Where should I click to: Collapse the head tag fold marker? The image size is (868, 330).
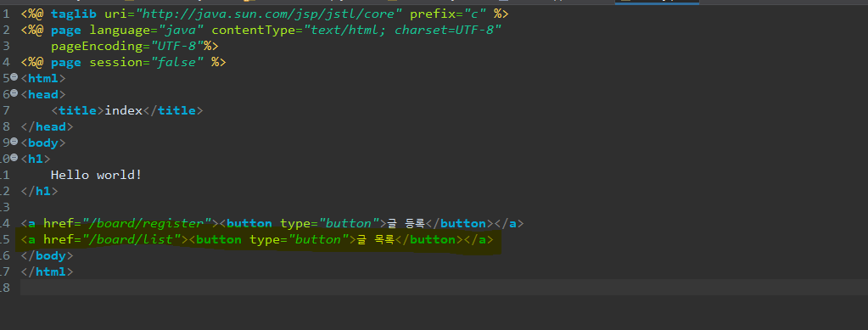click(14, 93)
